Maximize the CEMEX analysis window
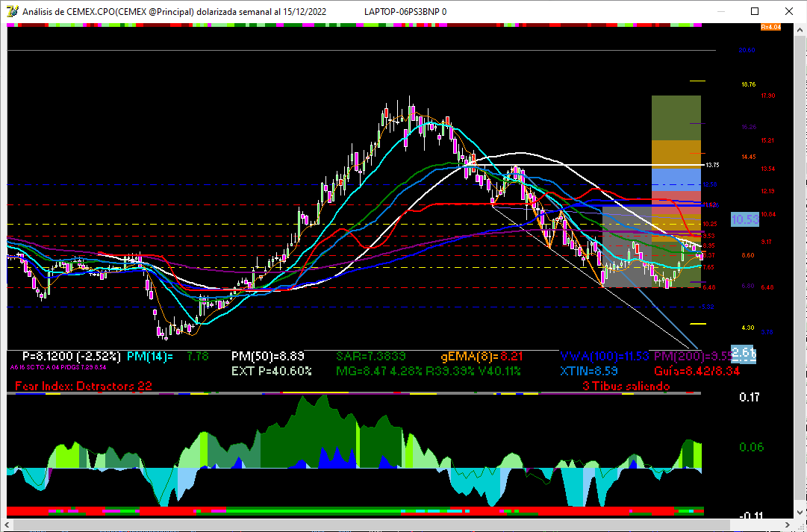 [755, 11]
